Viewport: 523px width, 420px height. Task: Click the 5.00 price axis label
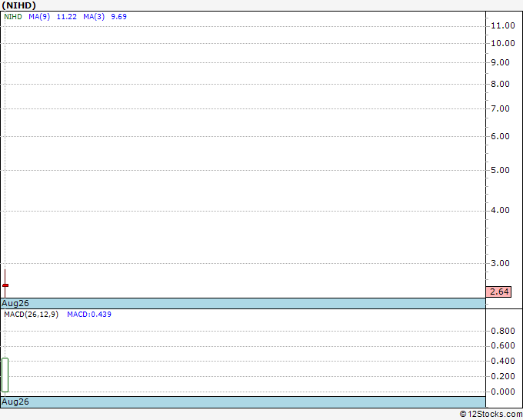coord(501,170)
